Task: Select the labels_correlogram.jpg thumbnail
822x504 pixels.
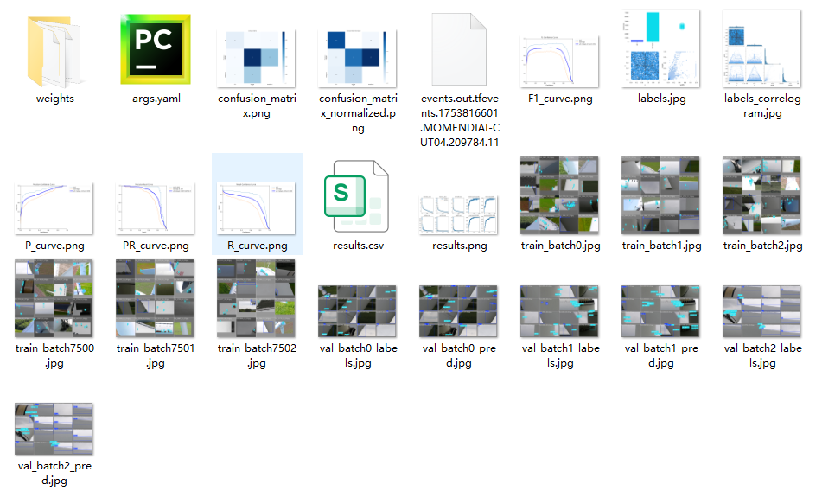Action: [x=761, y=48]
